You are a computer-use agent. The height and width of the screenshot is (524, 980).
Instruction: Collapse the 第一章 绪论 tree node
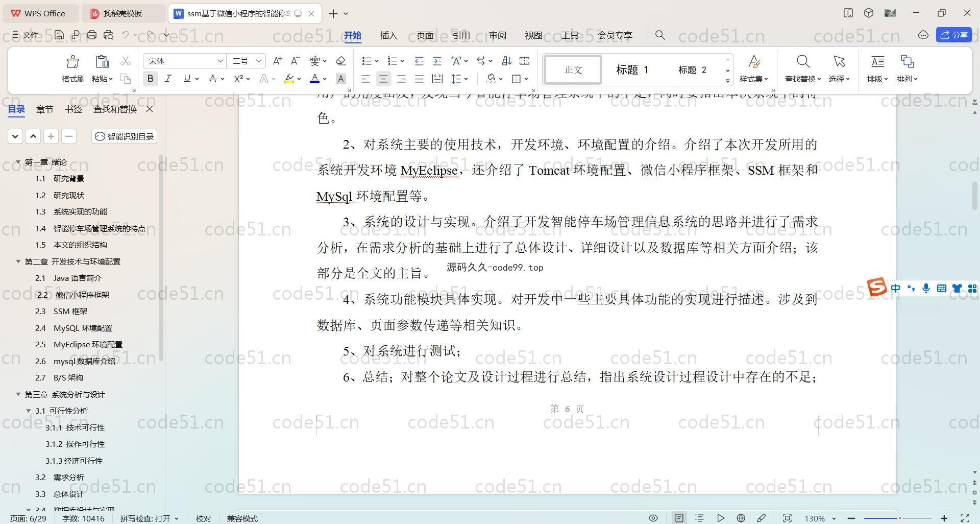pyautogui.click(x=18, y=162)
